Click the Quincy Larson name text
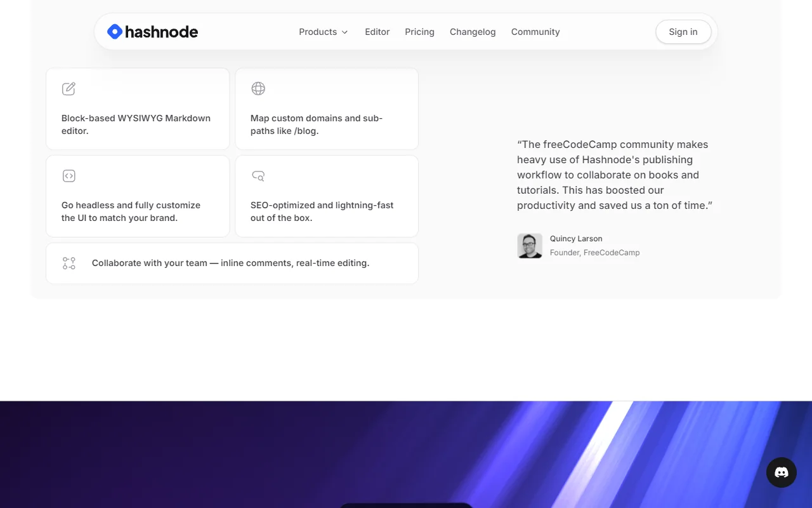The height and width of the screenshot is (508, 812). (x=576, y=239)
